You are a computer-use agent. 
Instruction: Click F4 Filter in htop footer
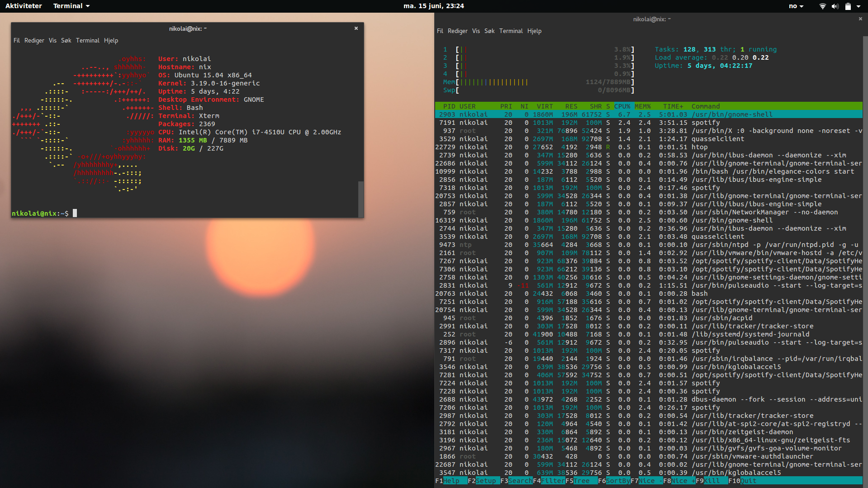pyautogui.click(x=549, y=481)
